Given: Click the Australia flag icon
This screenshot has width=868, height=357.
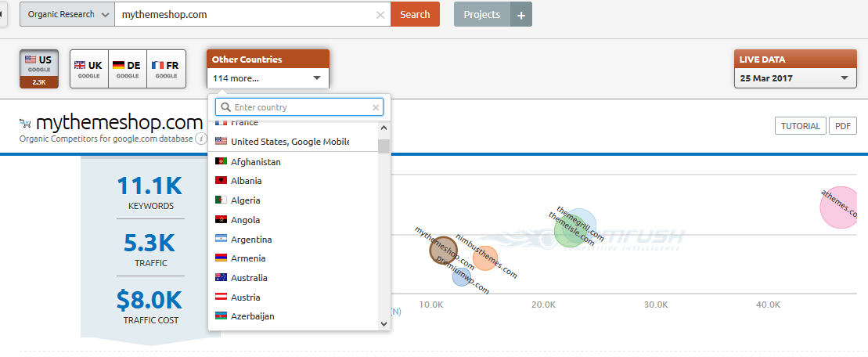Looking at the screenshot, I should (x=221, y=277).
